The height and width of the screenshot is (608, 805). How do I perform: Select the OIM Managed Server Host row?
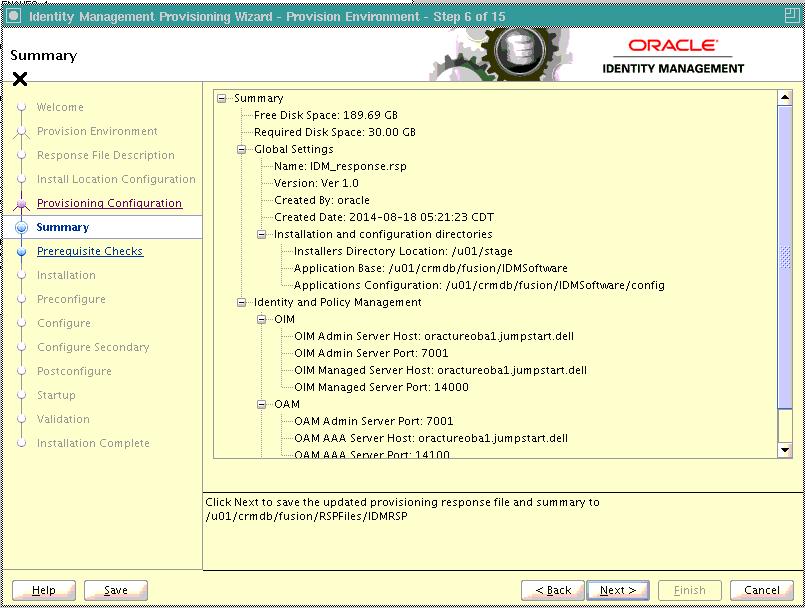(x=440, y=370)
